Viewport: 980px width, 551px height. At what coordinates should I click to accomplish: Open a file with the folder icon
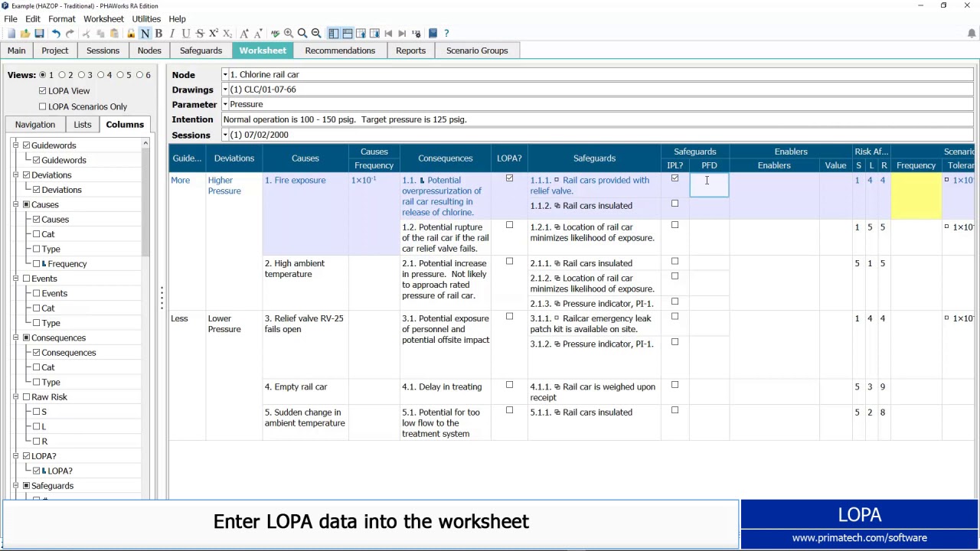25,34
